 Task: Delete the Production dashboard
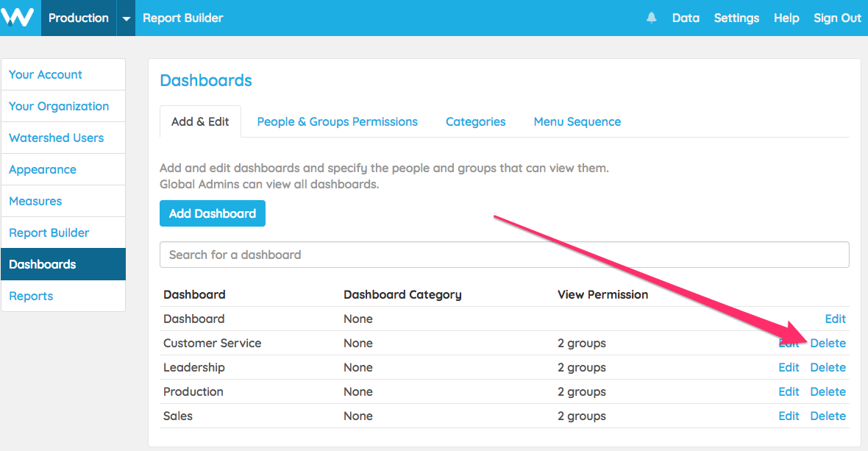[x=828, y=392]
